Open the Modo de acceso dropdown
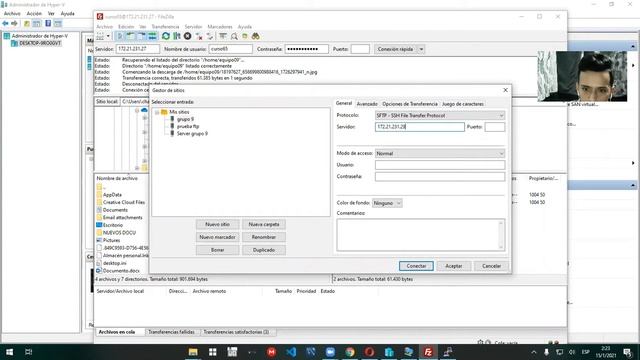Screen dimensions: 640x360 440,153
